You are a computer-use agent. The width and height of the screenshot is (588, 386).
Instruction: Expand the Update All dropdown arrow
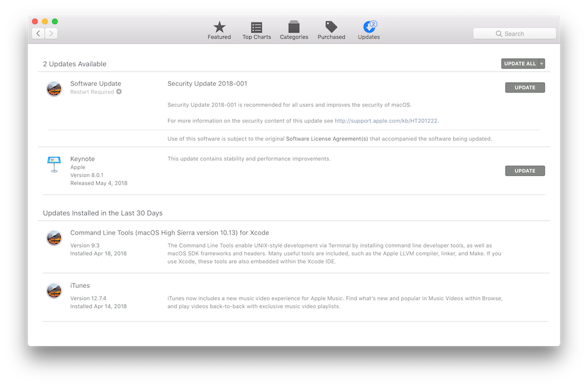541,64
